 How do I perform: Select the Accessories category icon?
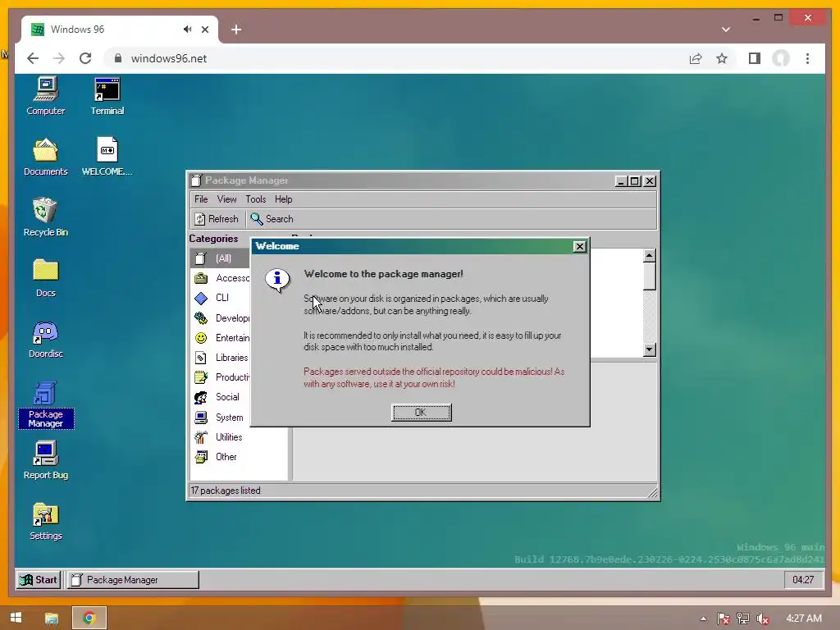[x=201, y=278]
